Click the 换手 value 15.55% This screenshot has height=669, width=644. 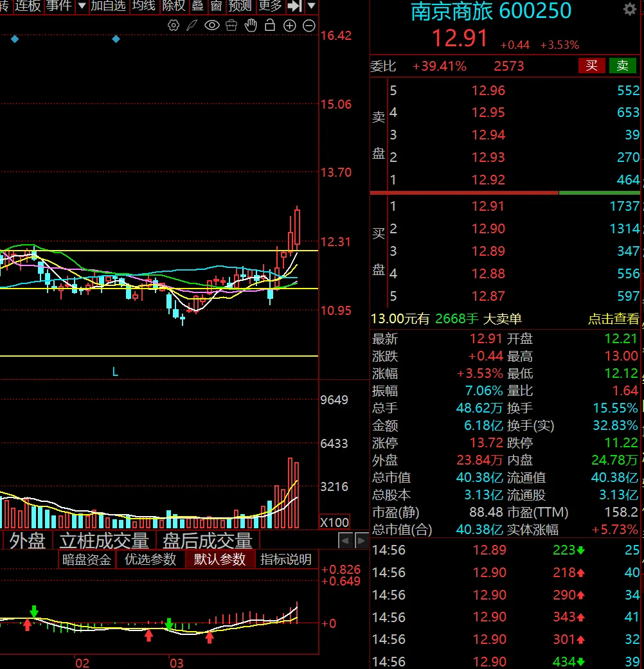[x=615, y=408]
